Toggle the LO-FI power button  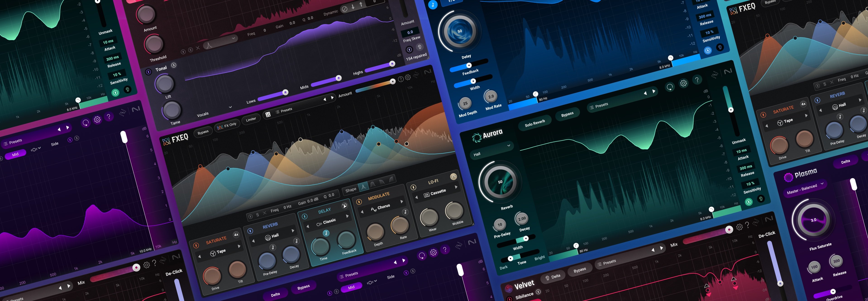pyautogui.click(x=413, y=187)
